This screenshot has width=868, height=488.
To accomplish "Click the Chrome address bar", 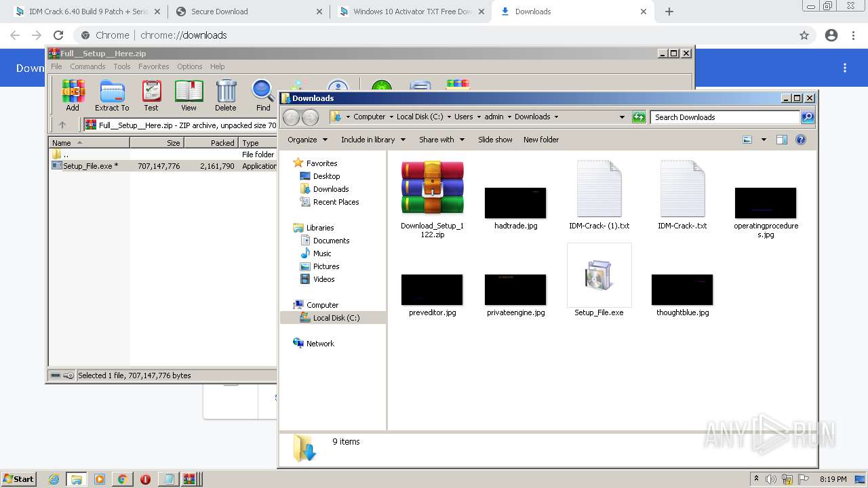I will tap(434, 35).
